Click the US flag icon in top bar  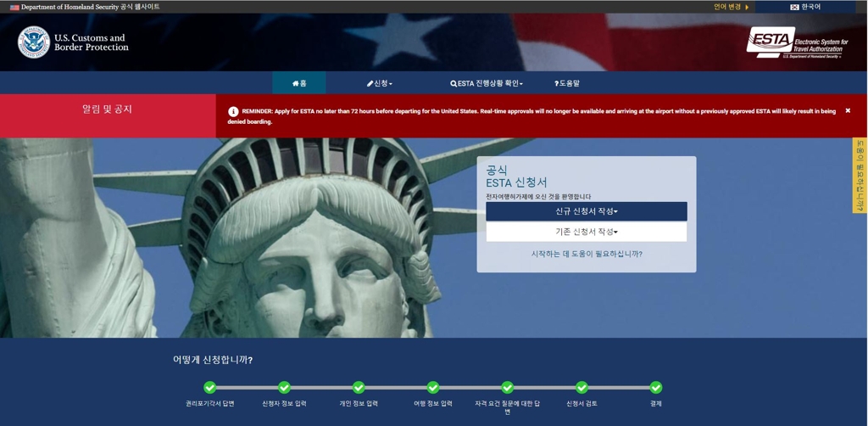[x=14, y=7]
